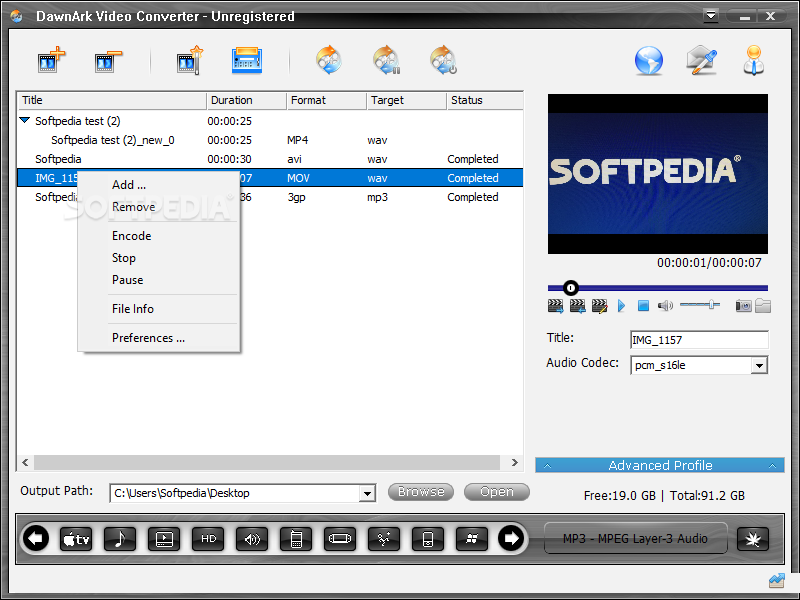Click the first clapperboard clip icon
Viewport: 800px width, 600px height.
point(555,306)
